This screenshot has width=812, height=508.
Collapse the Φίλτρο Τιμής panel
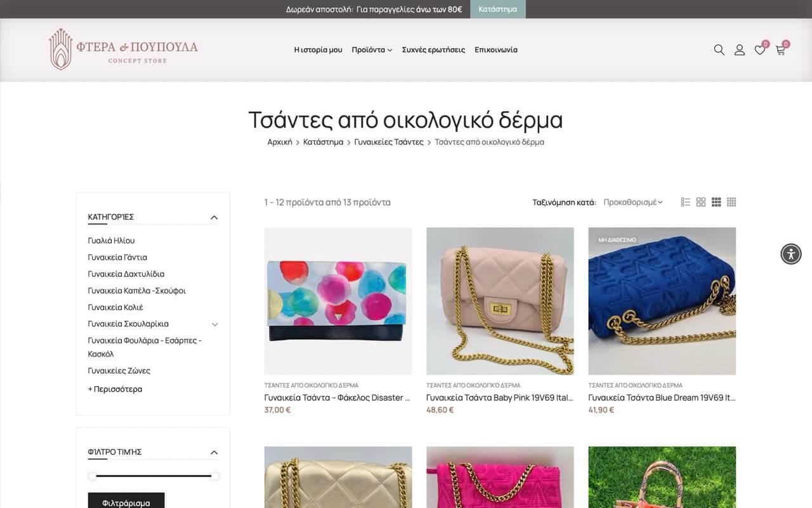pyautogui.click(x=214, y=452)
